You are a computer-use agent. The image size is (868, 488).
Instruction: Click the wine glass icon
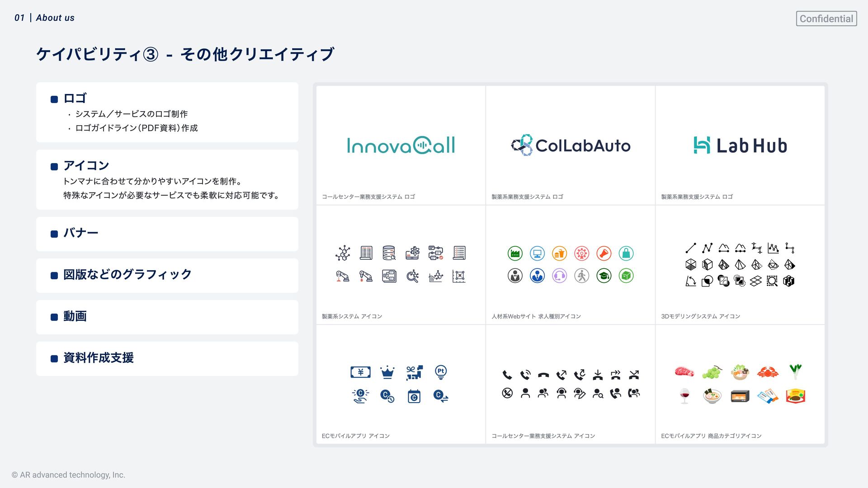click(x=684, y=396)
